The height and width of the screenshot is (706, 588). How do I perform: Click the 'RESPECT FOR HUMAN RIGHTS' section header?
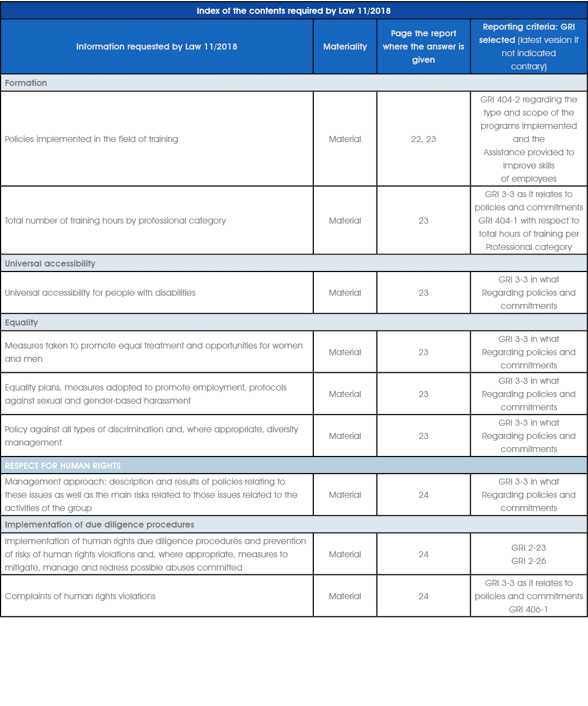[x=63, y=465]
